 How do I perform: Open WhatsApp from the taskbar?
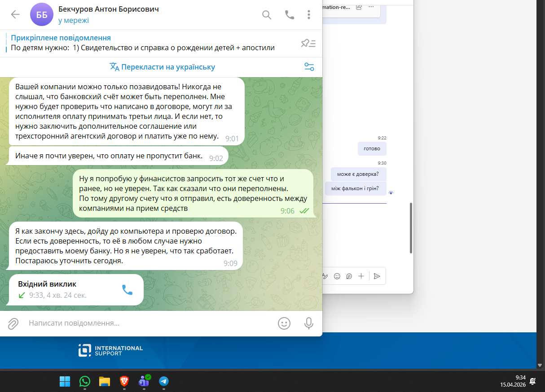[85, 381]
